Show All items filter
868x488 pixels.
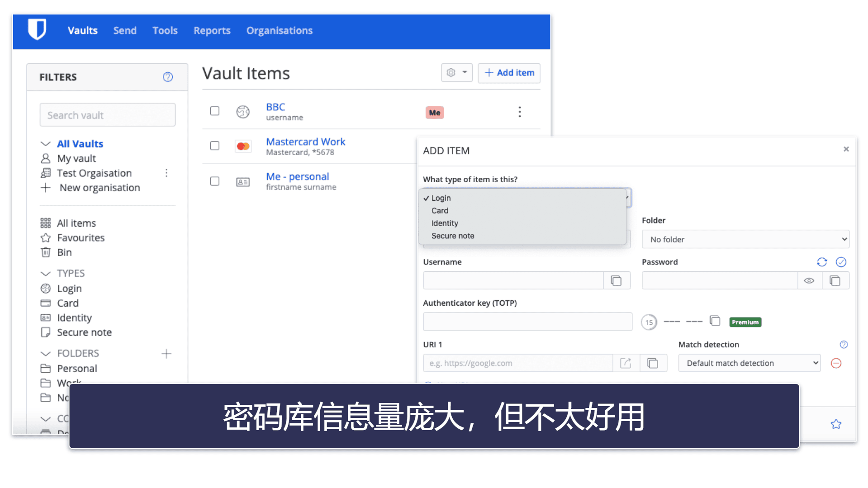76,223
